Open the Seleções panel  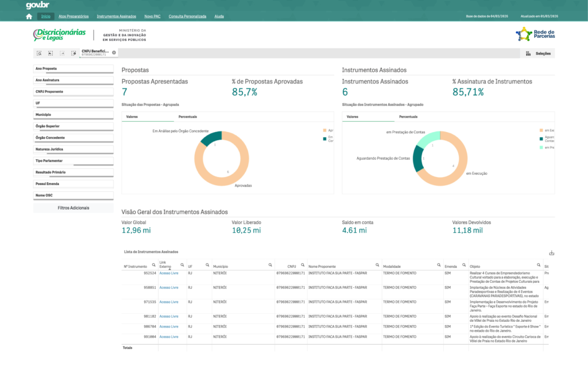pos(539,53)
